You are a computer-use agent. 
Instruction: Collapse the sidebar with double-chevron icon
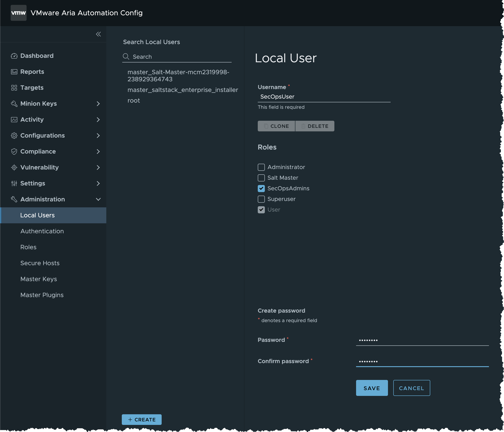click(98, 34)
